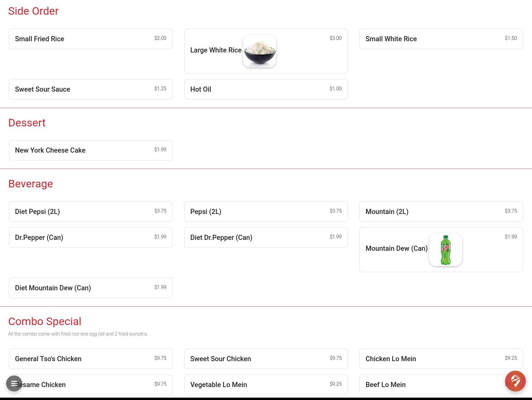
Task: Add Small White Rice to order
Action: pos(441,39)
